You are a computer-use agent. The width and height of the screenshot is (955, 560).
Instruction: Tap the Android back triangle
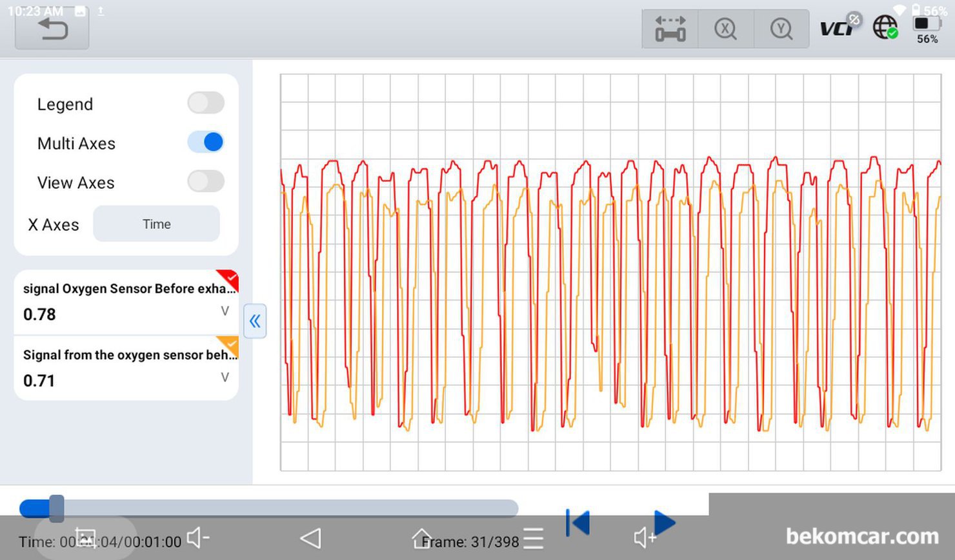310,538
